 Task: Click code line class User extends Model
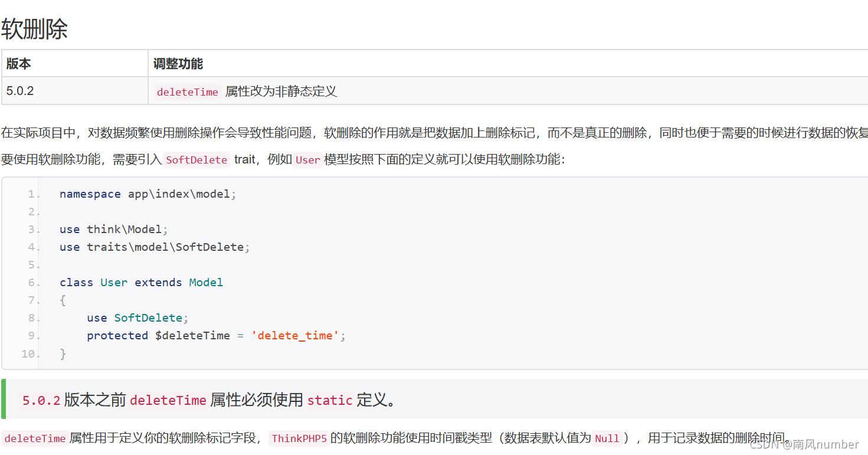tap(141, 283)
